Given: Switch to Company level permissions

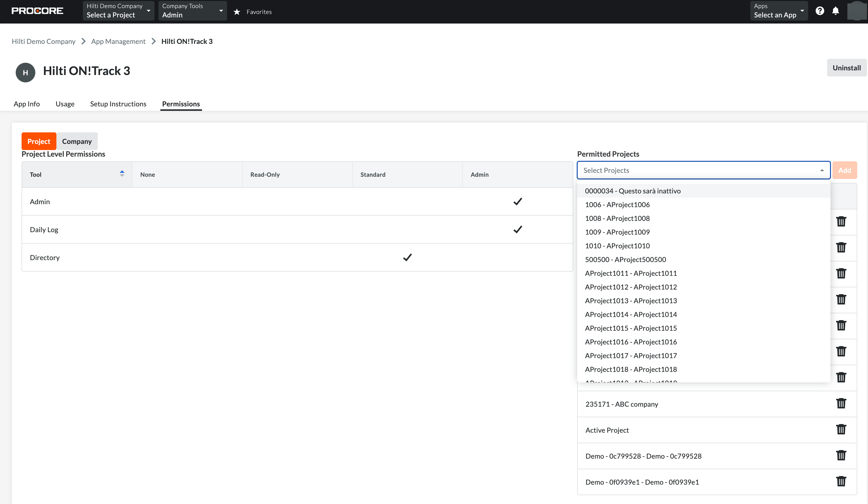Looking at the screenshot, I should tap(77, 141).
